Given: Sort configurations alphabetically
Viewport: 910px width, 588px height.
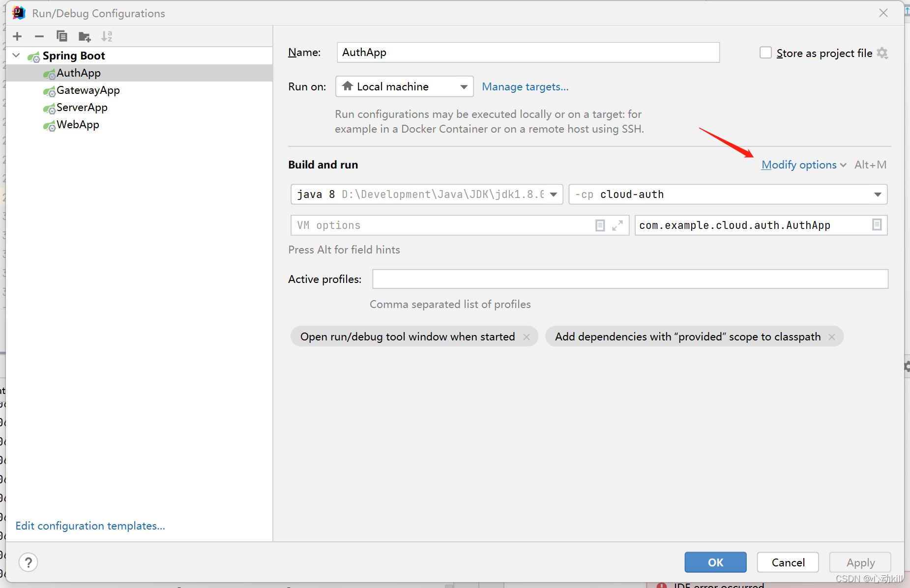Looking at the screenshot, I should [x=107, y=36].
